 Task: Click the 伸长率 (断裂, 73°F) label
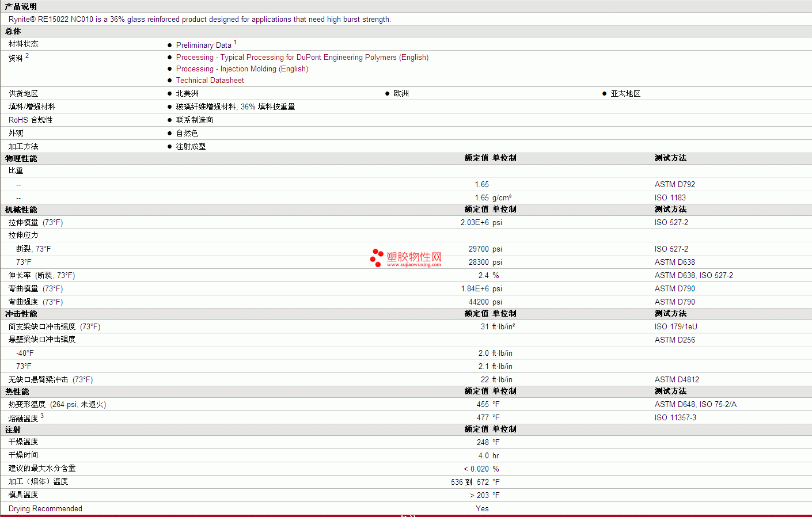tap(41, 276)
